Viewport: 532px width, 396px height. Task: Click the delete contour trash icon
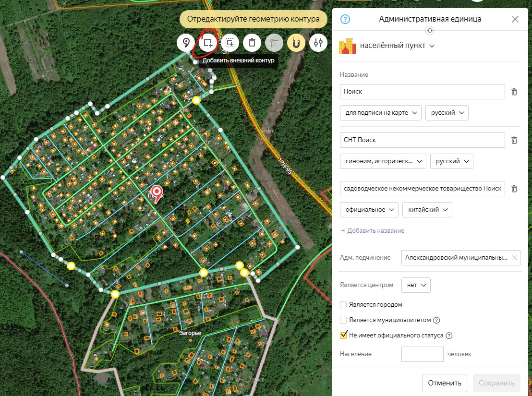click(252, 43)
